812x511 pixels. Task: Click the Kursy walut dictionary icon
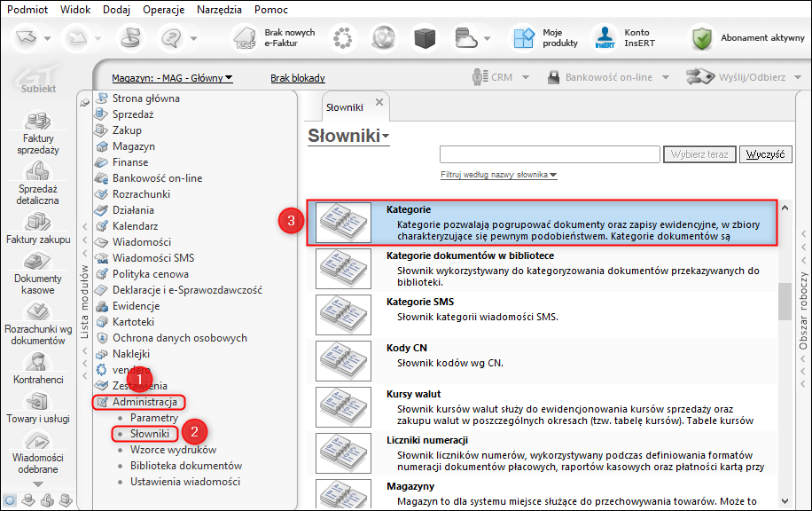pyautogui.click(x=343, y=407)
